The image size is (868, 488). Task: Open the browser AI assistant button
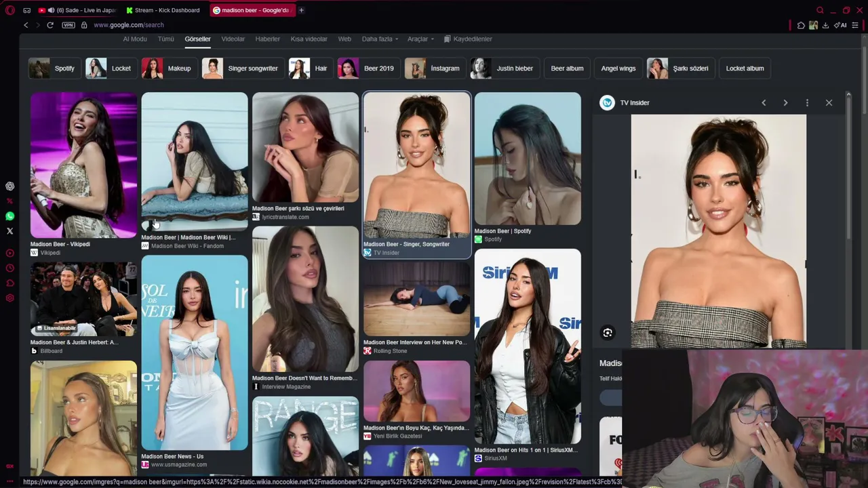coord(841,25)
